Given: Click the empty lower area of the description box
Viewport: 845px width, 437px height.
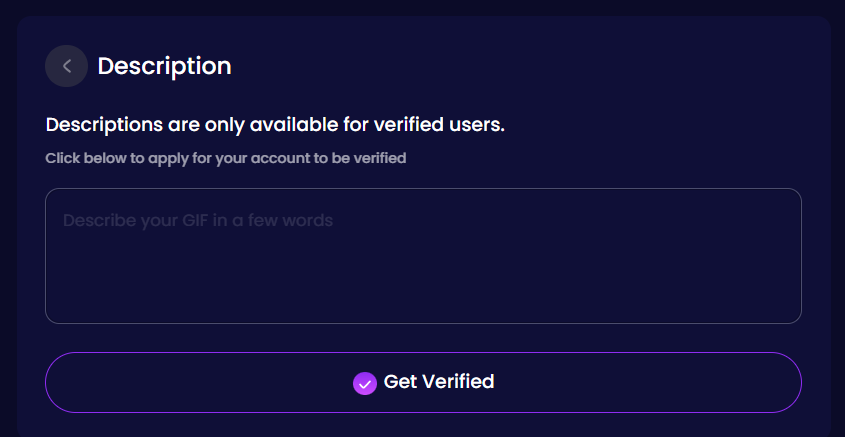Looking at the screenshot, I should [x=423, y=295].
